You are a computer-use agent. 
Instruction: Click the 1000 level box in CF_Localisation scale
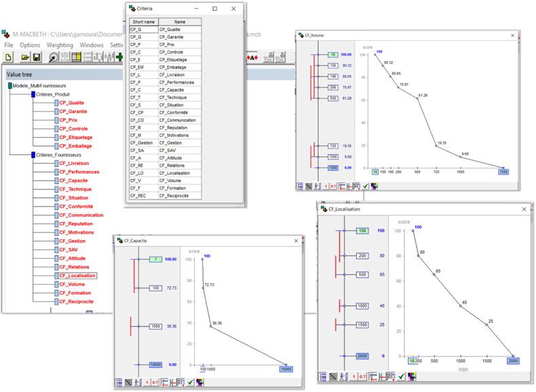362,306
